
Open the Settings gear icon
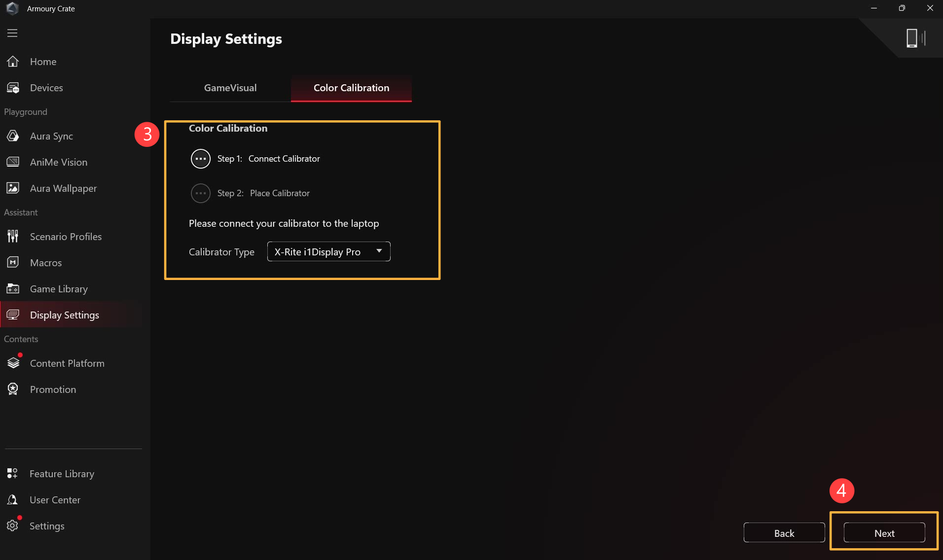tap(13, 525)
